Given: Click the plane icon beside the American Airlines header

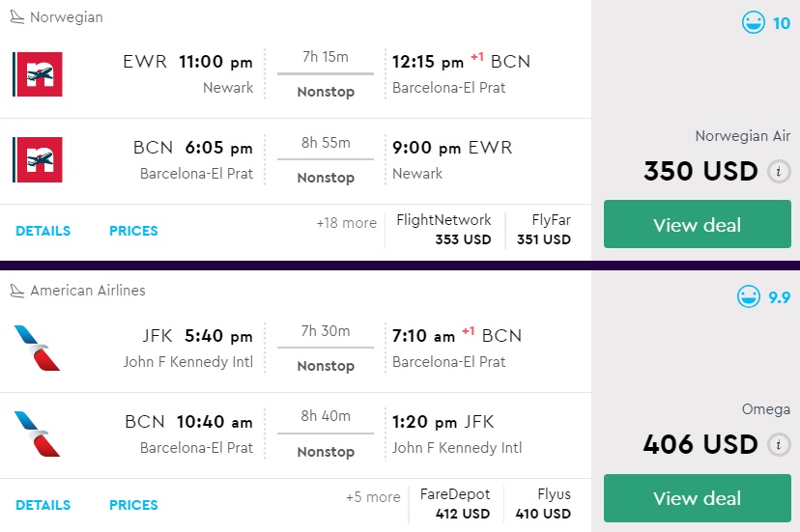Looking at the screenshot, I should [x=16, y=291].
